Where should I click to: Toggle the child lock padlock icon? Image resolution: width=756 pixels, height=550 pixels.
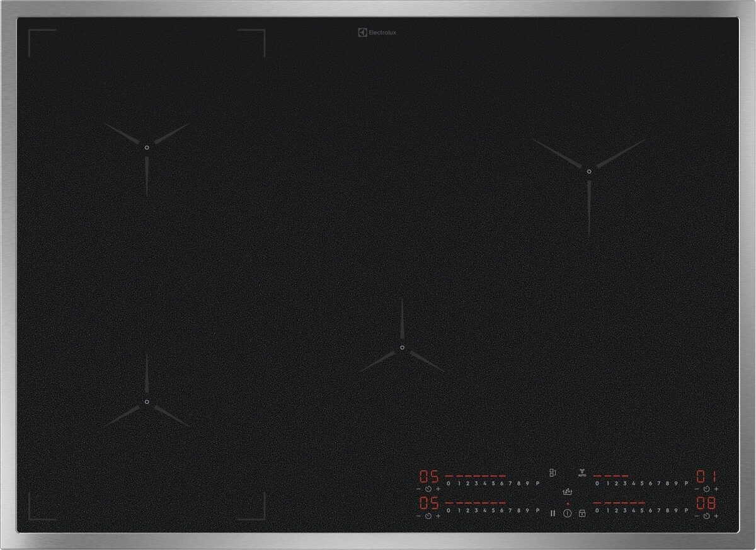582,513
